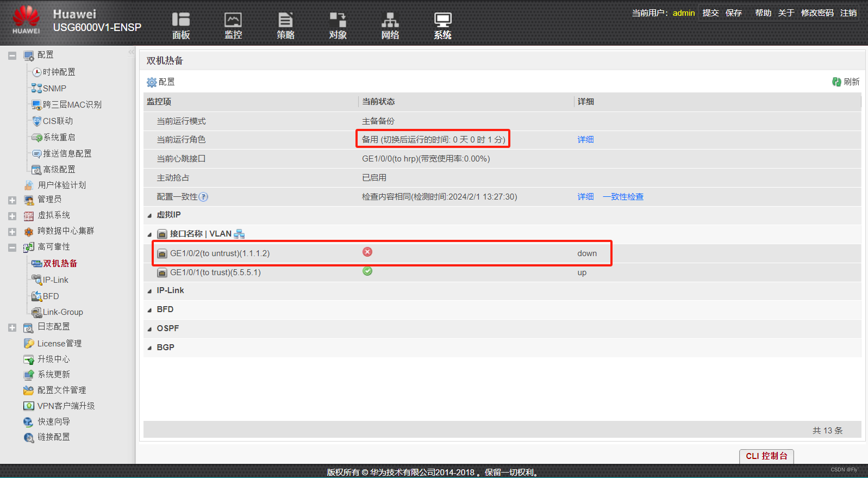Open the IP-Link tree icon
Image resolution: width=868 pixels, height=478 pixels.
[36, 280]
